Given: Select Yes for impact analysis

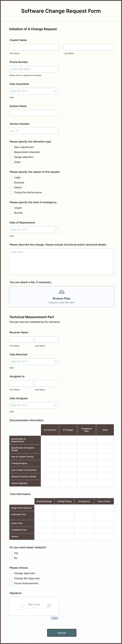Looking at the screenshot, I should [11, 553].
